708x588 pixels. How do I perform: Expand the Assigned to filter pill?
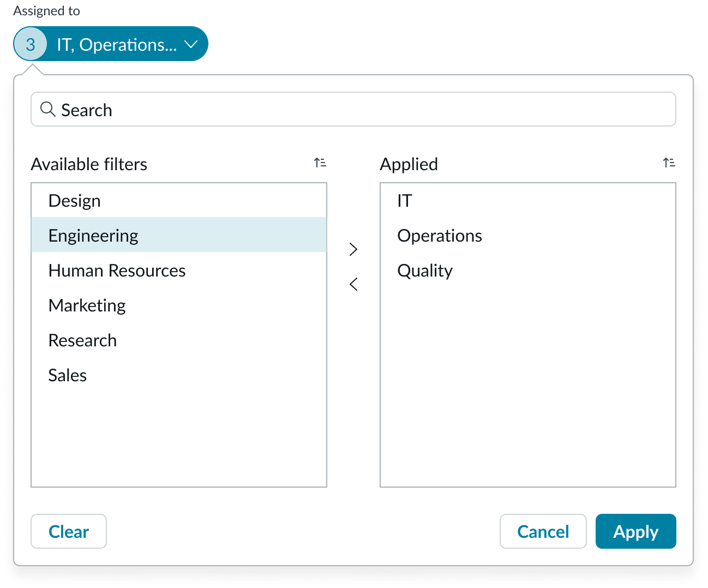click(109, 44)
